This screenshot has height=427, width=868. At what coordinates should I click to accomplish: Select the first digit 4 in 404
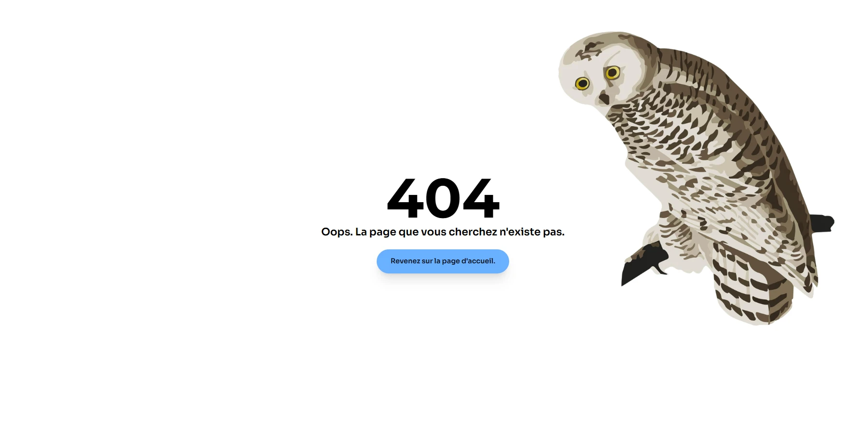pos(406,198)
